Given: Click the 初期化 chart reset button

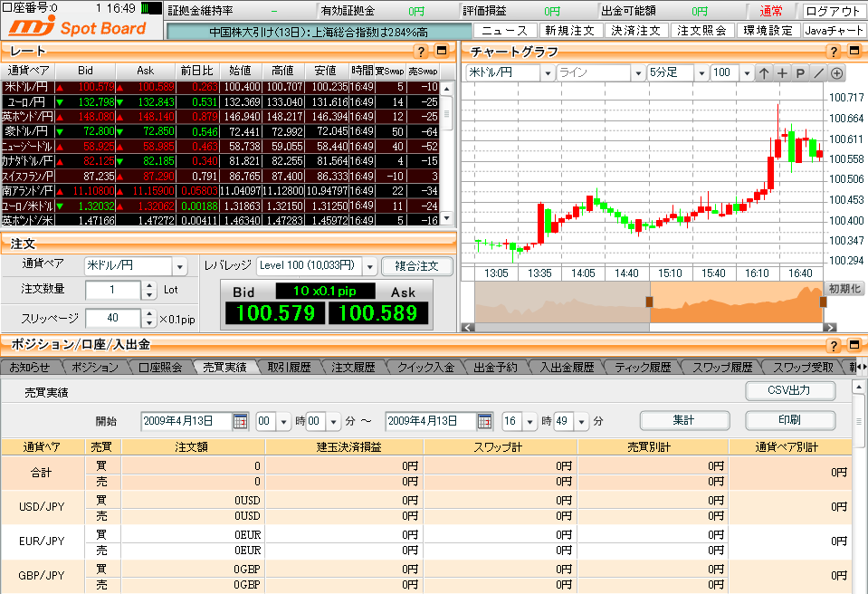Looking at the screenshot, I should pyautogui.click(x=844, y=289).
